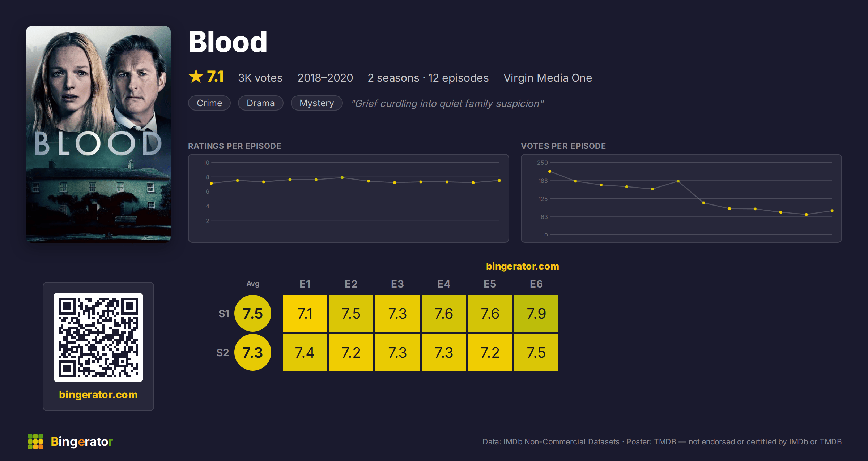The width and height of the screenshot is (868, 461).
Task: Open bingerator.com link under QR code
Action: coord(98,394)
